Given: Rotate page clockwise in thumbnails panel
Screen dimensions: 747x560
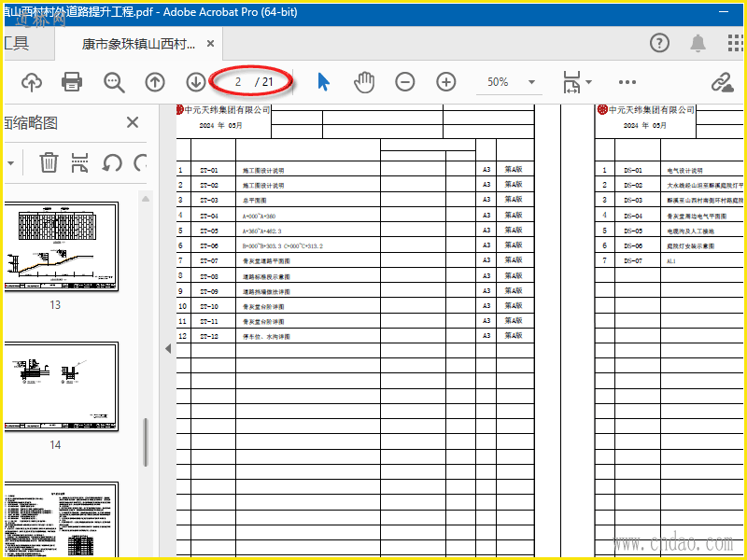Looking at the screenshot, I should [140, 162].
